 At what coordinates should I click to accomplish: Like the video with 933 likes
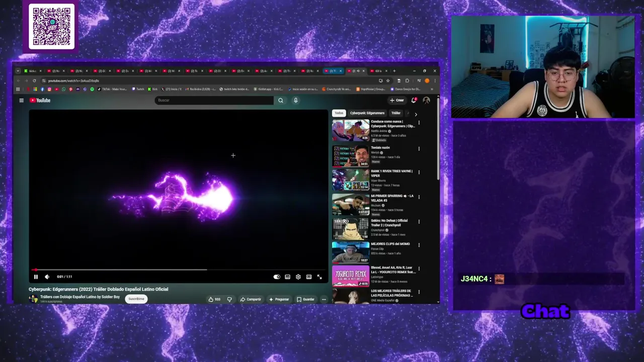point(214,299)
